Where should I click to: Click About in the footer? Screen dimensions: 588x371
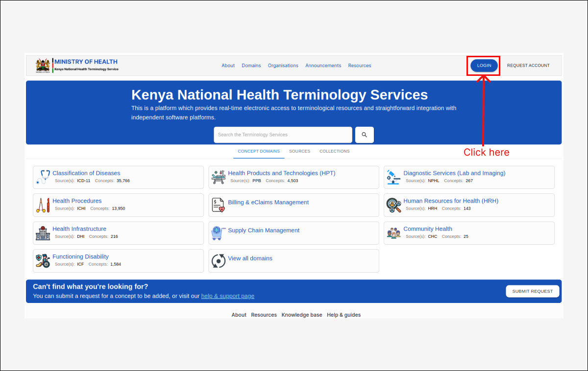tap(239, 315)
